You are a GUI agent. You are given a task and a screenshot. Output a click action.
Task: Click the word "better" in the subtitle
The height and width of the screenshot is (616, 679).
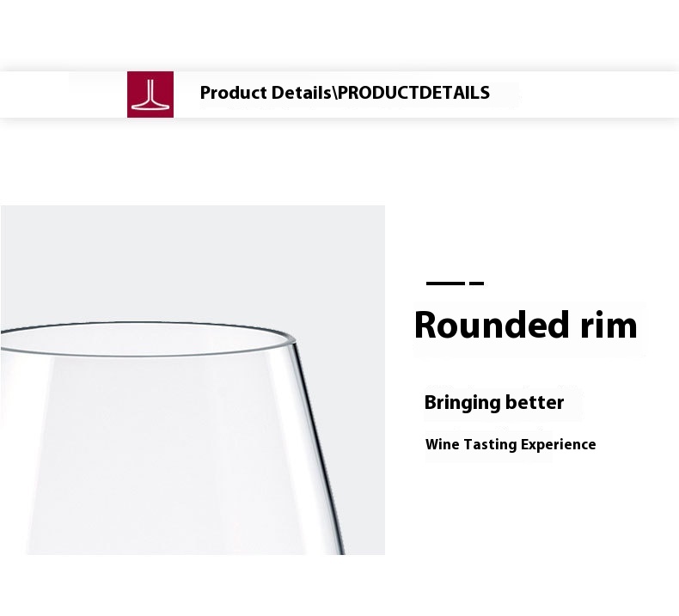(x=535, y=403)
